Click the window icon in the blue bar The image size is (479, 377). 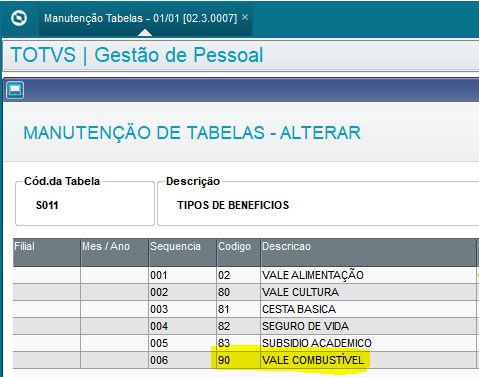(x=15, y=90)
